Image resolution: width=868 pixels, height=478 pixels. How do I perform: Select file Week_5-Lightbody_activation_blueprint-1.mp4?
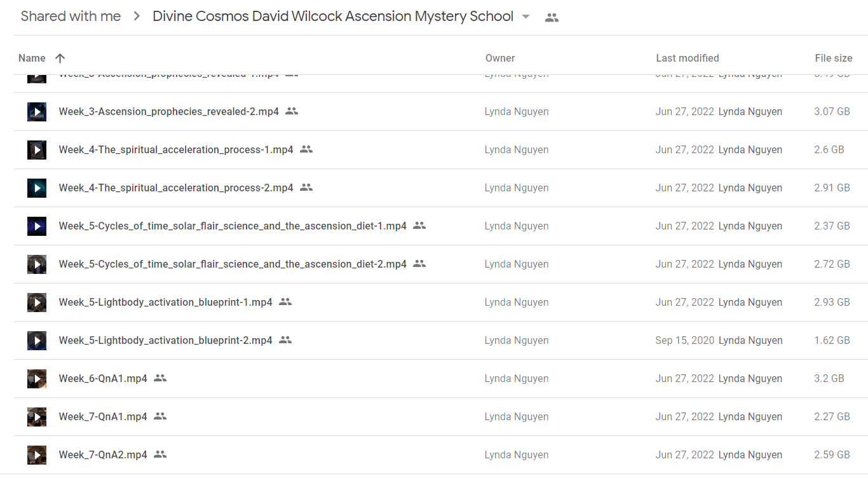[x=166, y=303]
